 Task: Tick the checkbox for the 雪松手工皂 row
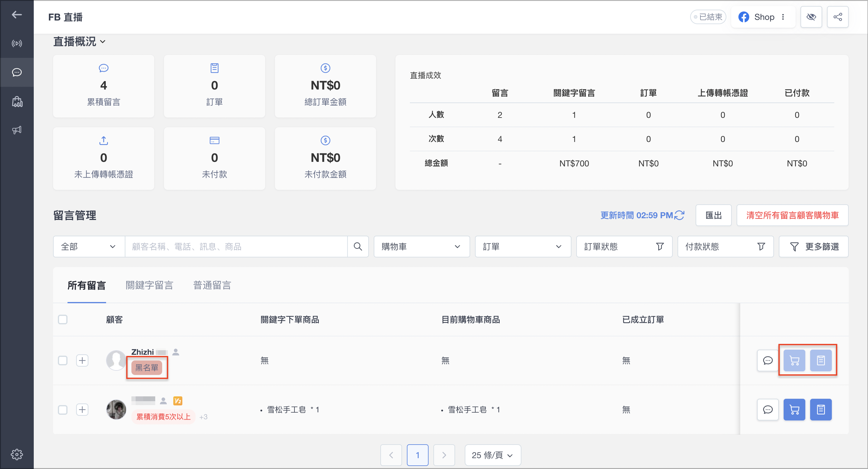click(63, 410)
